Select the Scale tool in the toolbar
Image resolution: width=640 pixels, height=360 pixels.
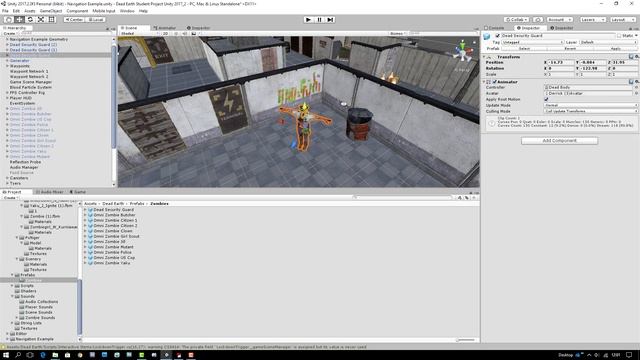pyautogui.click(x=41, y=20)
